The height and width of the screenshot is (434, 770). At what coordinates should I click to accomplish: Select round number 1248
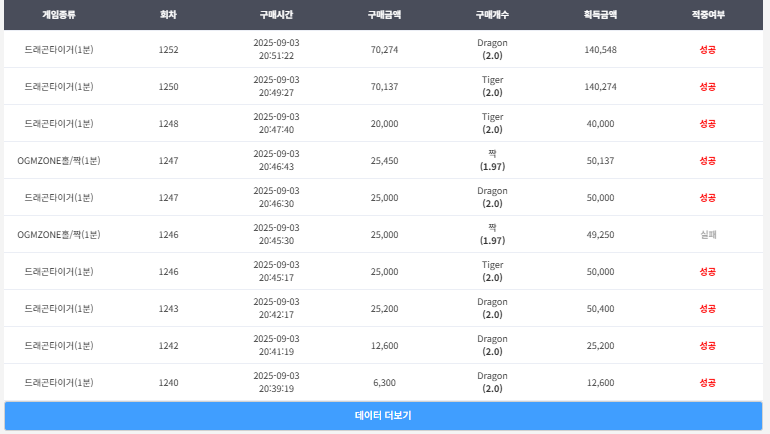[x=168, y=124]
